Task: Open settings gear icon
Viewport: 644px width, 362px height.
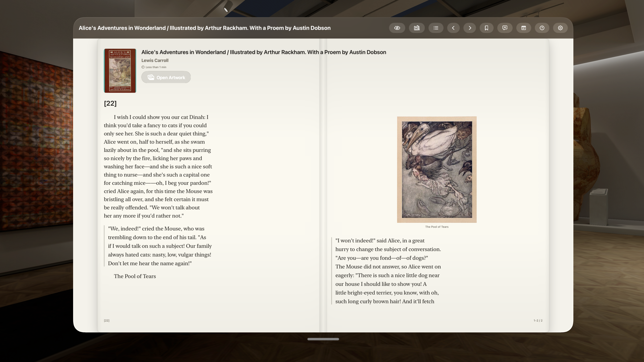Action: point(560,28)
